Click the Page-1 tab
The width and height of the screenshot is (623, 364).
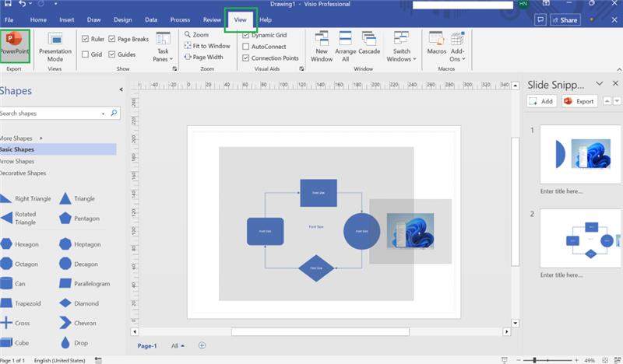147,346
